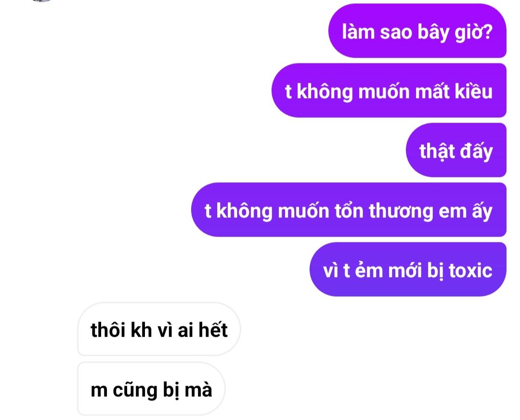Image resolution: width=520 pixels, height=420 pixels.
Task: Tap the "làm sao bây giờ?" message bubble
Action: pyautogui.click(x=417, y=30)
